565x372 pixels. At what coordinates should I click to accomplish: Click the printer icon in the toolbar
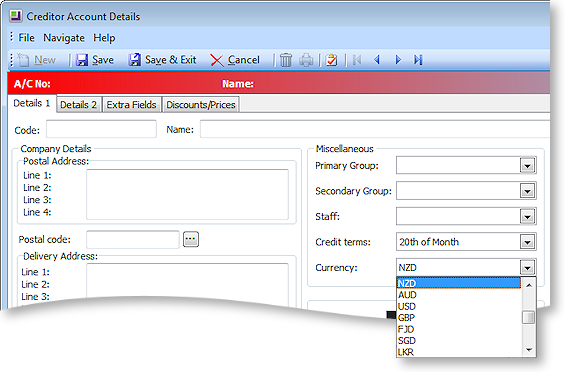point(306,60)
